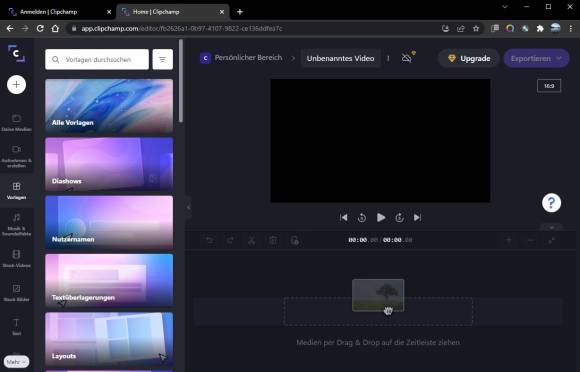Screen dimensions: 580x372
Task: Open Aufnehmen & erstellen in the sidebar
Action: pos(16,157)
